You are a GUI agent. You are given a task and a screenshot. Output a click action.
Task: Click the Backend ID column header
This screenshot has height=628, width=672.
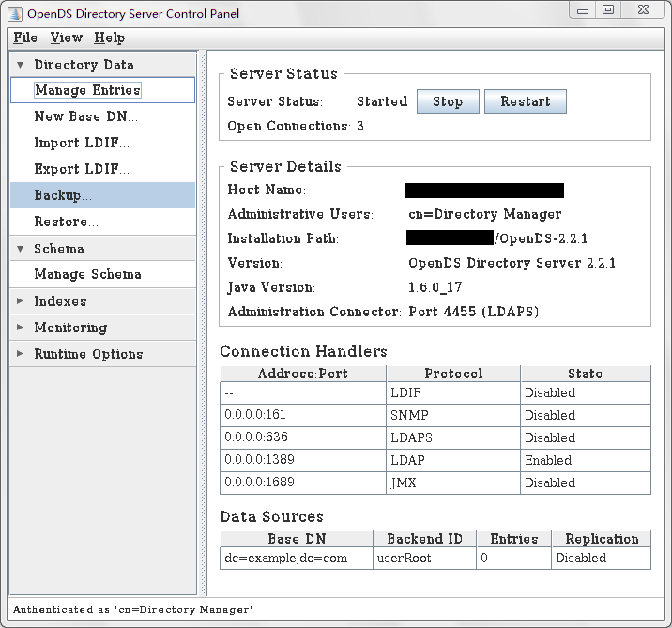click(x=425, y=539)
